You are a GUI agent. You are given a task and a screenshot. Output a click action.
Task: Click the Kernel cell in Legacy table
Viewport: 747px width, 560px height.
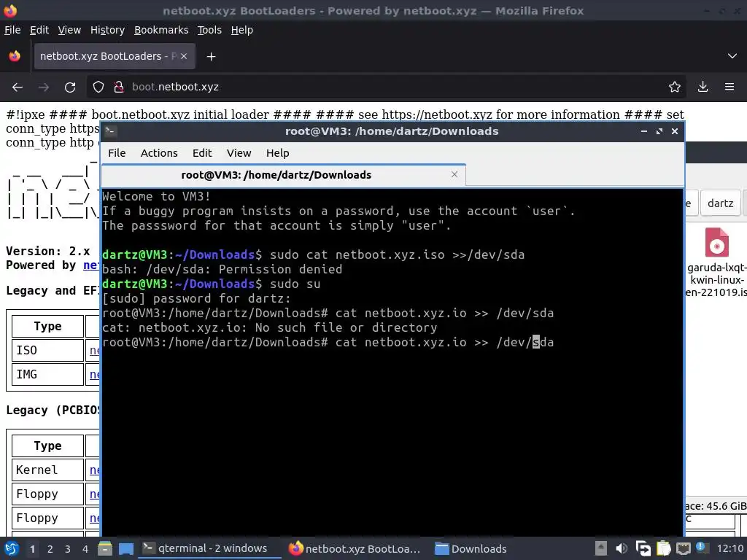[47, 470]
